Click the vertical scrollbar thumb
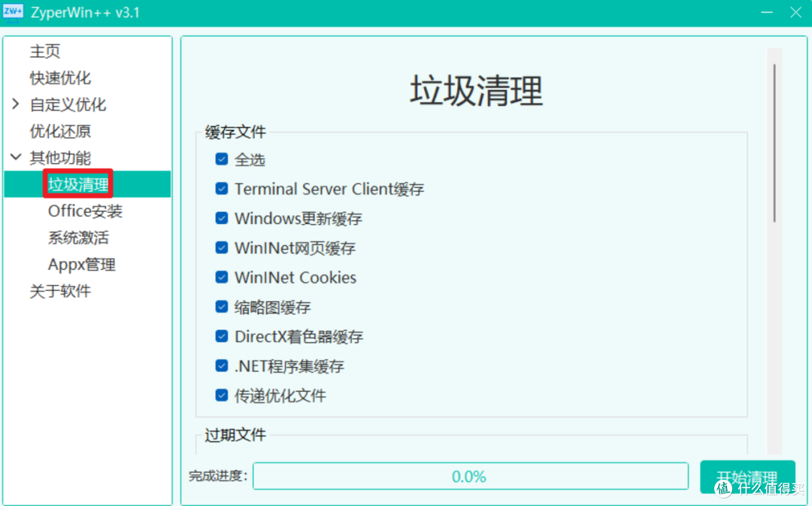 774,144
